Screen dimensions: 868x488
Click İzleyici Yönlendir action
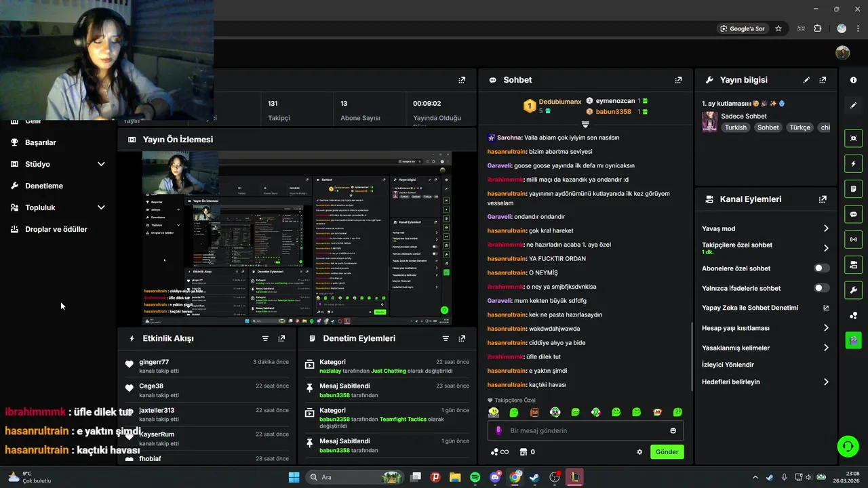(x=728, y=365)
